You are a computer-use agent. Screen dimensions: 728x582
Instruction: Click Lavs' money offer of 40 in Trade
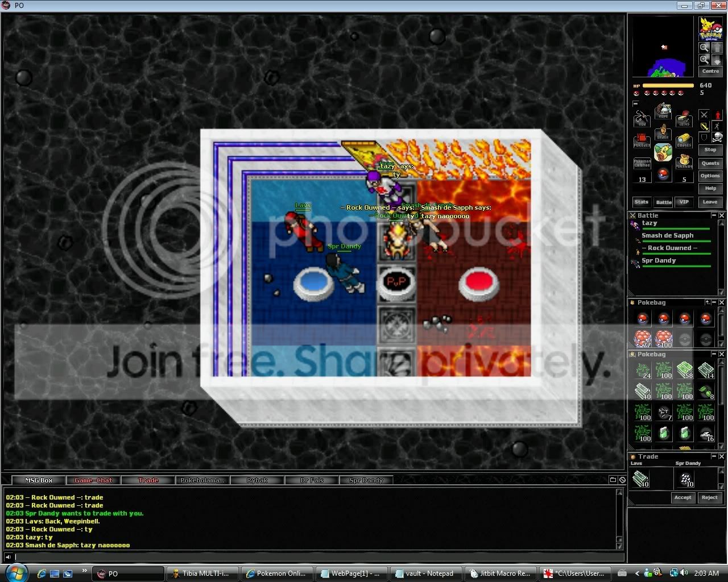tap(641, 479)
